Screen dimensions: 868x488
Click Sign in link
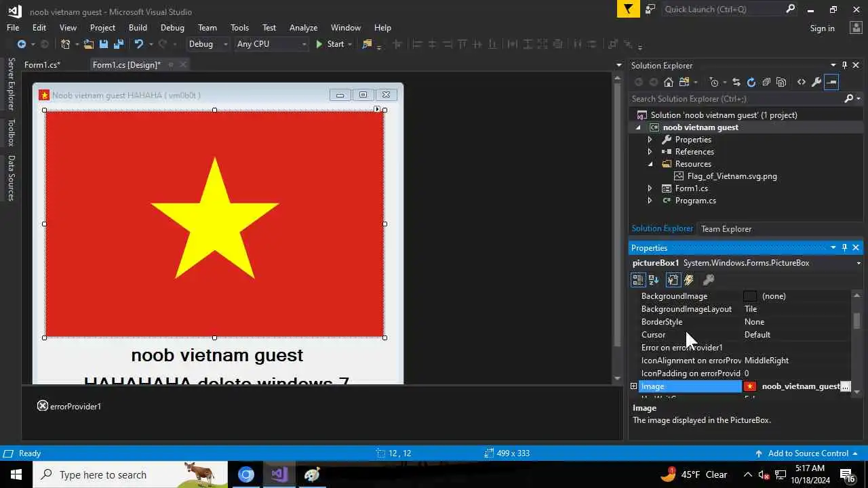(x=822, y=28)
